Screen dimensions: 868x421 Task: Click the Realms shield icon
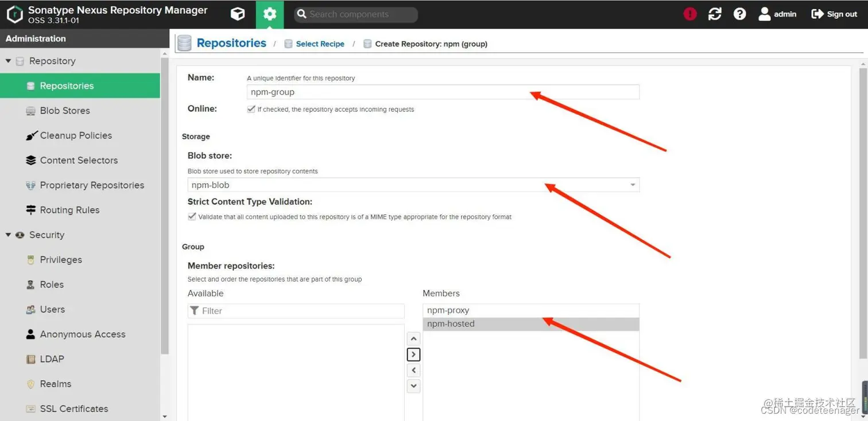pos(31,384)
